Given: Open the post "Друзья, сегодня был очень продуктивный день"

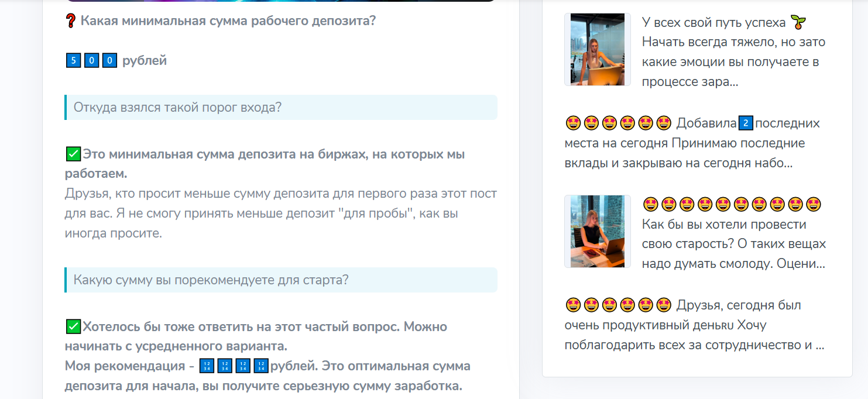Looking at the screenshot, I should 695,325.
